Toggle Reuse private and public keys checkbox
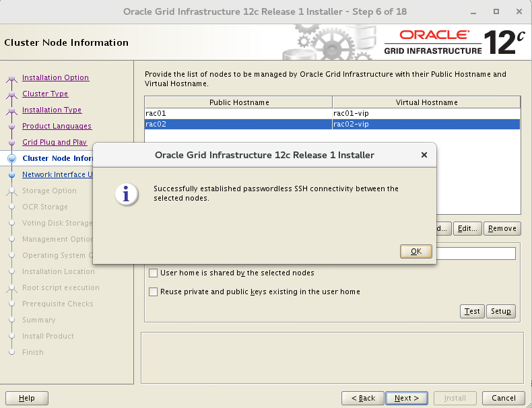 pyautogui.click(x=154, y=292)
